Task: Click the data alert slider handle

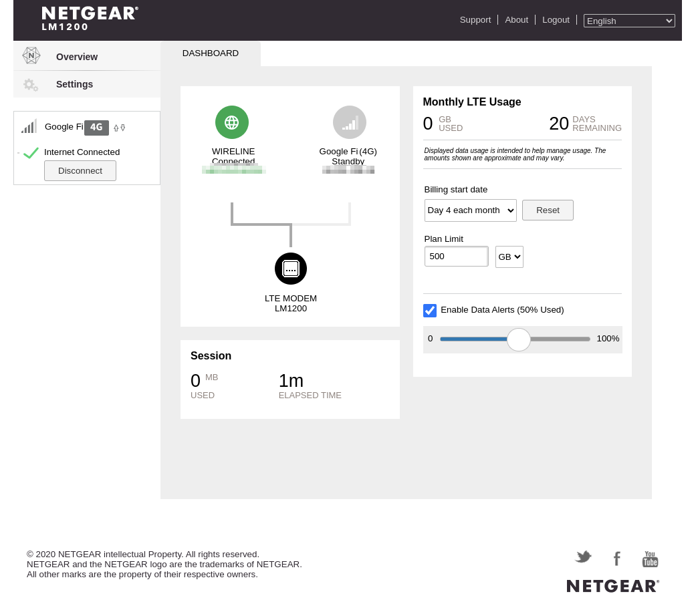Action: pos(518,339)
